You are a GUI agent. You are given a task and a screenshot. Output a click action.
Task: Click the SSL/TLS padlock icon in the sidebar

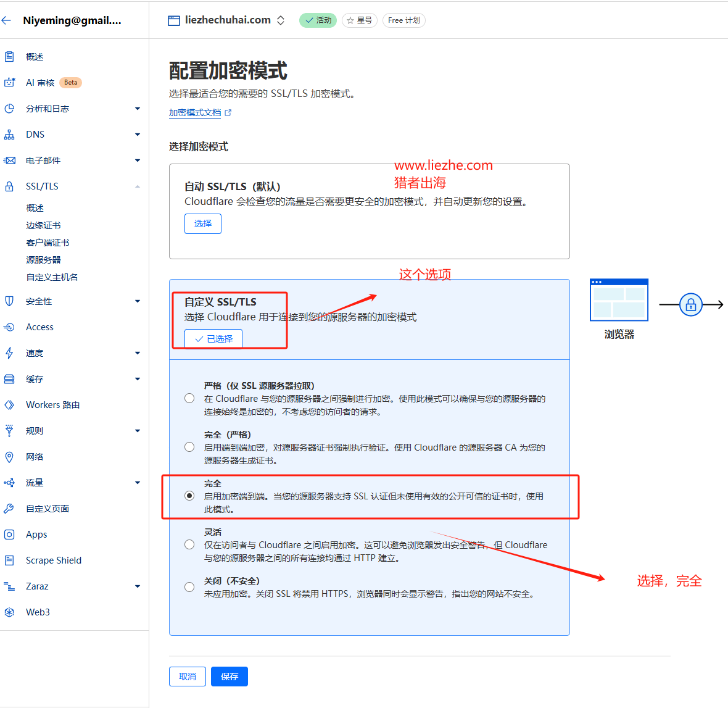click(x=9, y=186)
